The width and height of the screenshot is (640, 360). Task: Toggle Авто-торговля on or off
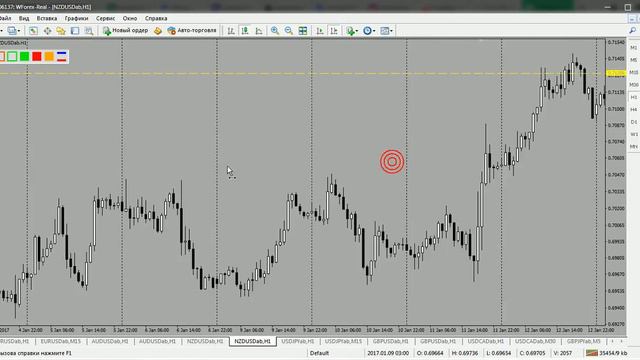pyautogui.click(x=192, y=31)
